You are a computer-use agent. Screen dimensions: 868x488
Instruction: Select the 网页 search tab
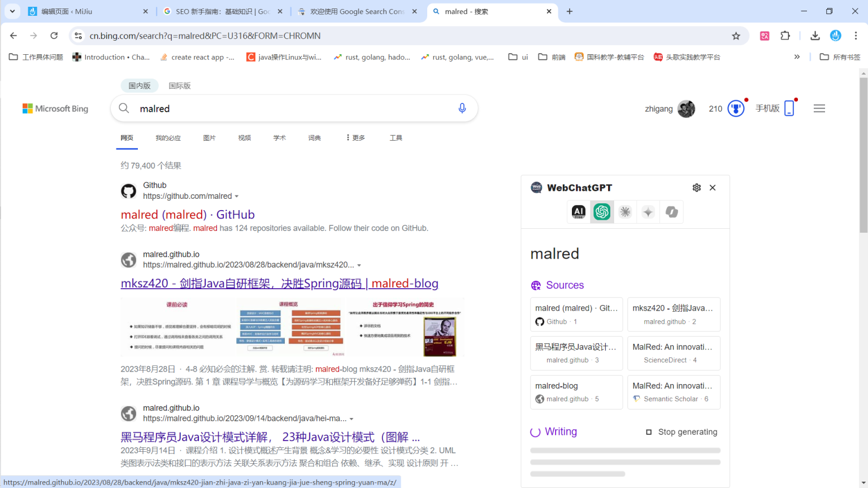pyautogui.click(x=127, y=138)
